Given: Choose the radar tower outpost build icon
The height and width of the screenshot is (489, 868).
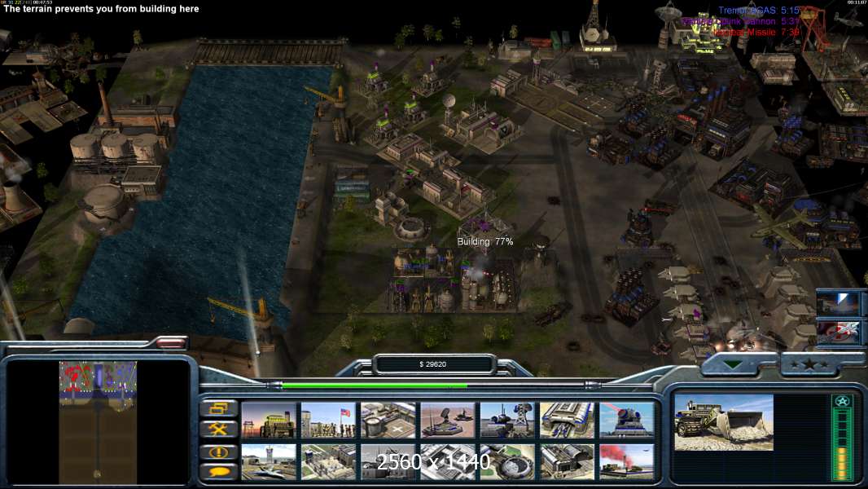Looking at the screenshot, I should coord(507,421).
